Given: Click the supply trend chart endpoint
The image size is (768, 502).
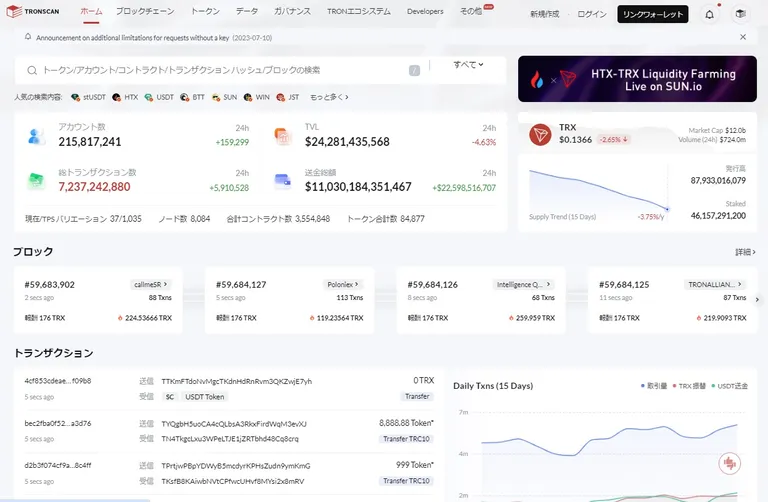Looking at the screenshot, I should click(x=667, y=209).
